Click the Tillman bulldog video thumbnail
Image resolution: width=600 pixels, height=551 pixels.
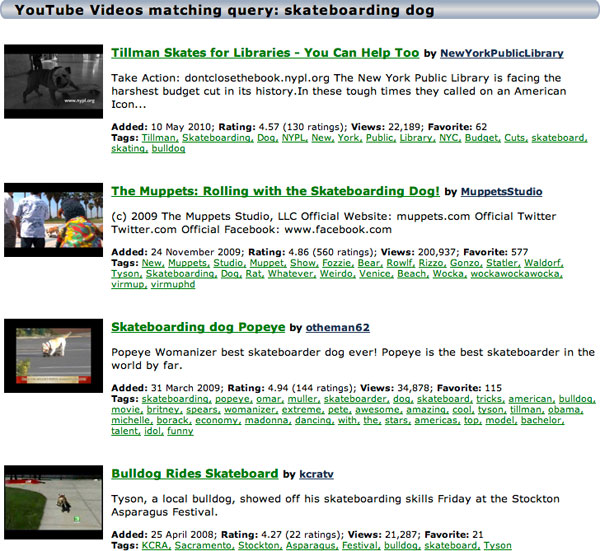54,81
